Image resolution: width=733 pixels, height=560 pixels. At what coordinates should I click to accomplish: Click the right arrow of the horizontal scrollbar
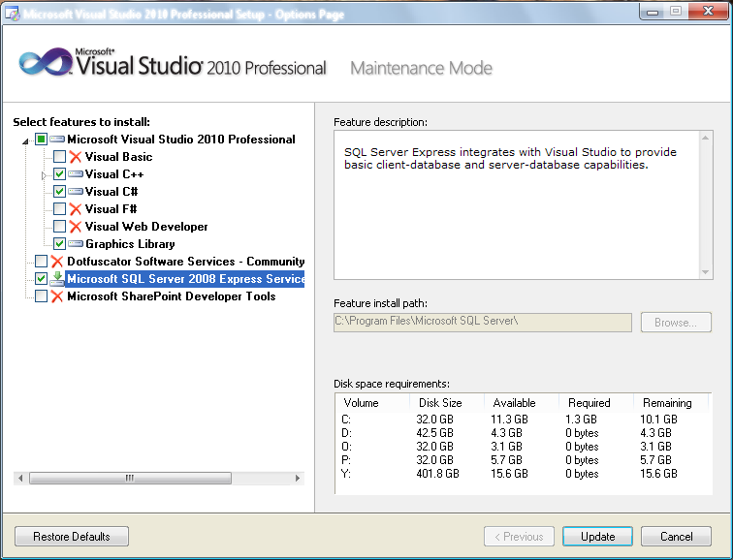[298, 479]
